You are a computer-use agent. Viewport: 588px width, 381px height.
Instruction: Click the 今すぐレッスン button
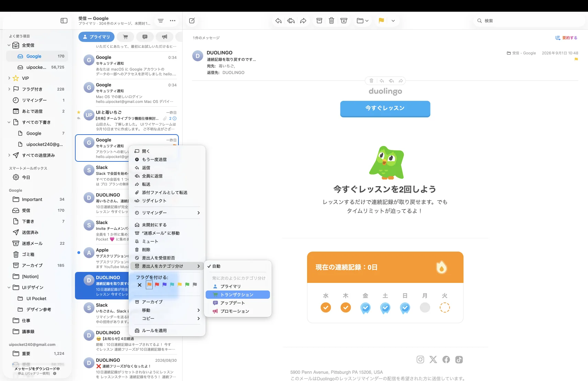(x=385, y=108)
